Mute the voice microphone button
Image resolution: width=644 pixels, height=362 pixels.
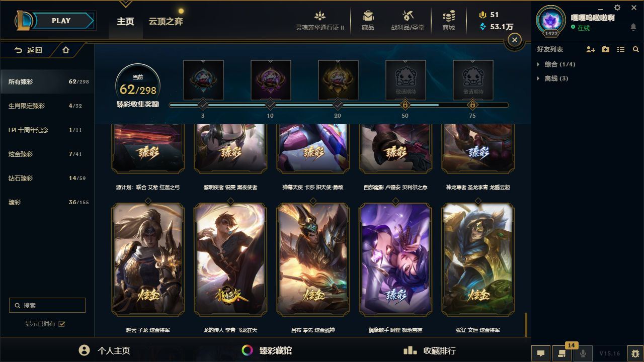click(583, 353)
